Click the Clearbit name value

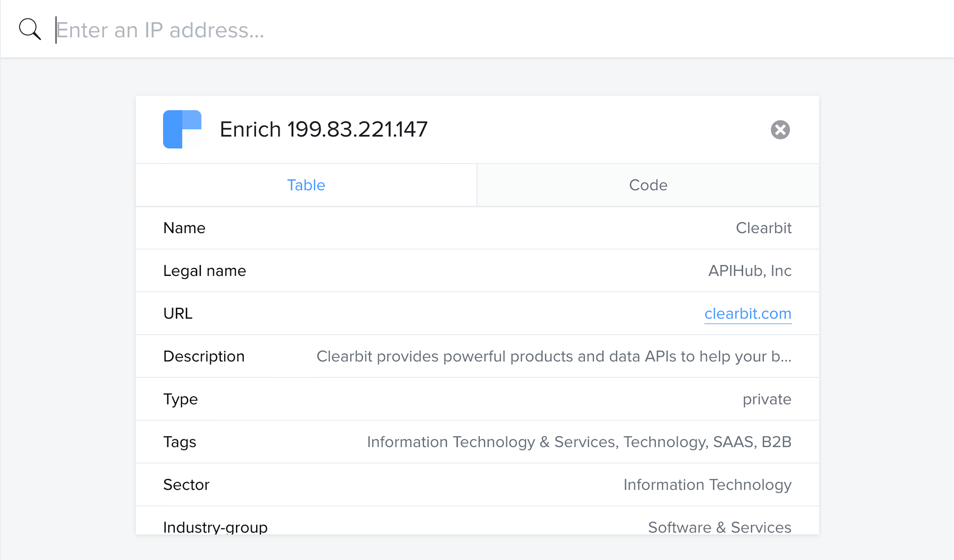764,228
